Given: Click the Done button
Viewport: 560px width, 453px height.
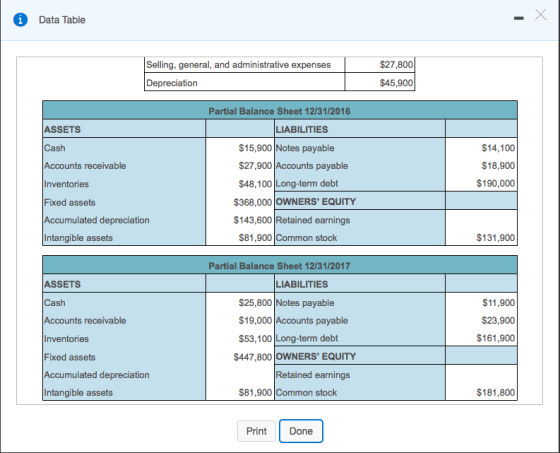Looking at the screenshot, I should click(x=301, y=431).
